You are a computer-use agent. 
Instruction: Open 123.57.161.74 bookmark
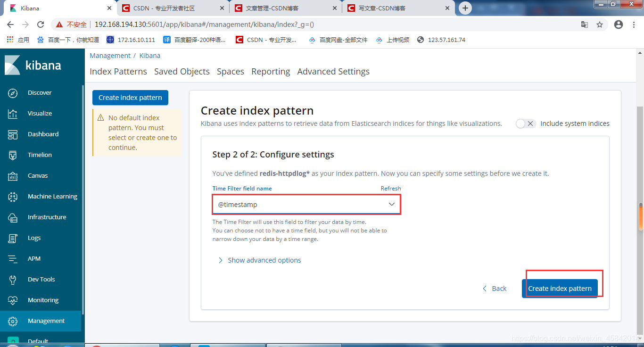(x=441, y=40)
